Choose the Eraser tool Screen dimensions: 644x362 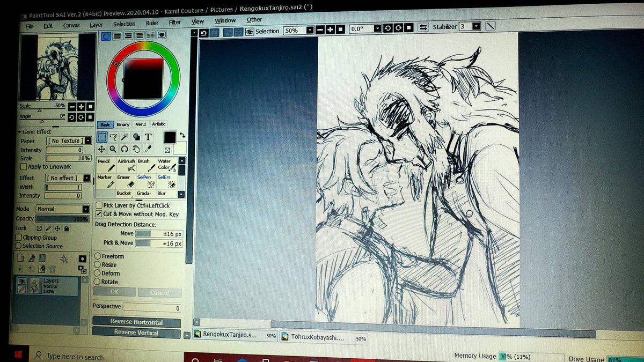point(126,181)
